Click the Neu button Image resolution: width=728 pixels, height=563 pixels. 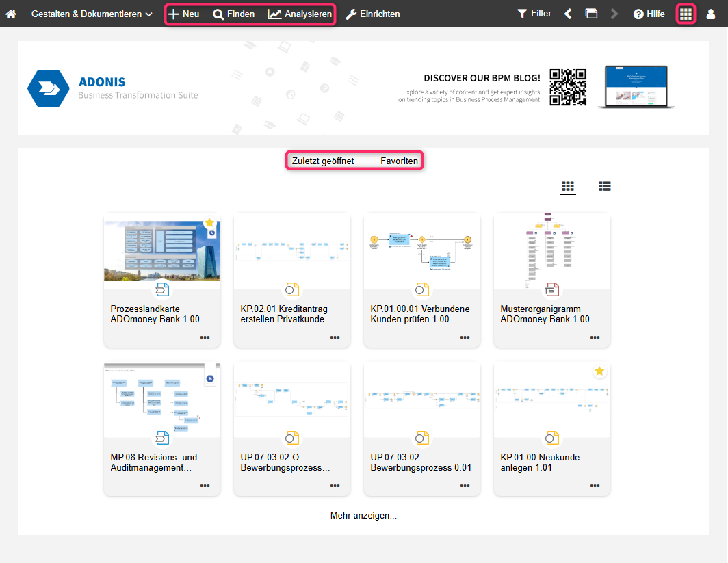tap(184, 14)
